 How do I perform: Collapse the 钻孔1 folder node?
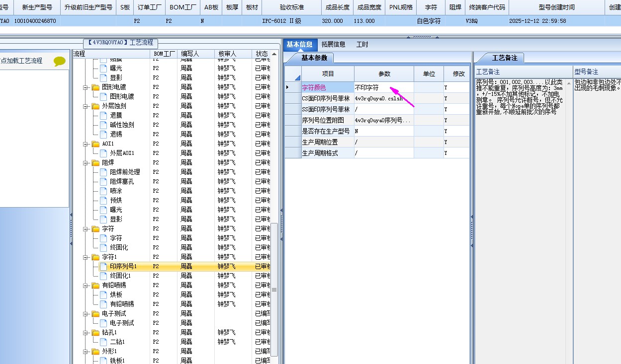86,333
